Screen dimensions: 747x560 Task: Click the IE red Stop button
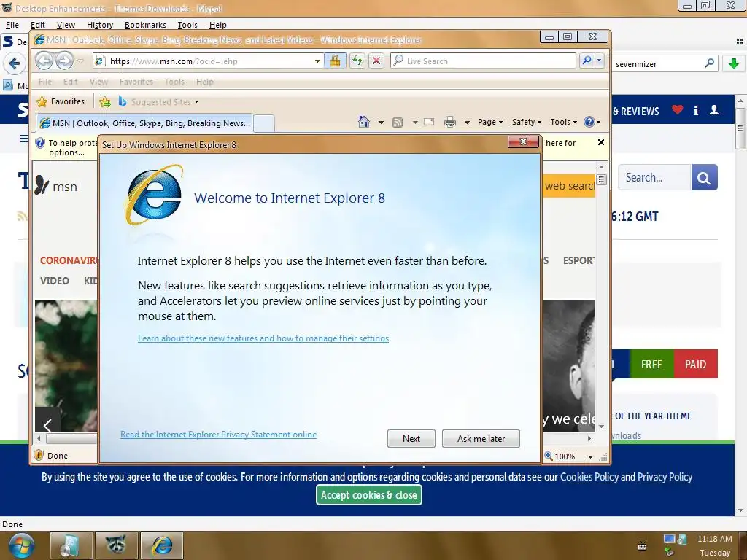[x=376, y=61]
